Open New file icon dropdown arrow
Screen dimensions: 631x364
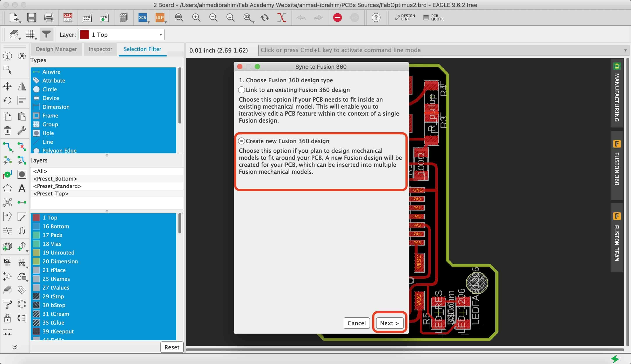click(20, 22)
